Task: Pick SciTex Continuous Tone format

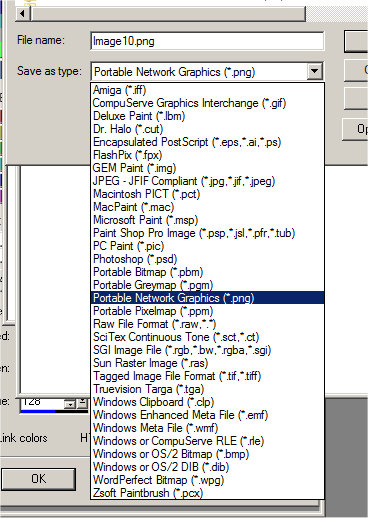Action: tap(207, 337)
